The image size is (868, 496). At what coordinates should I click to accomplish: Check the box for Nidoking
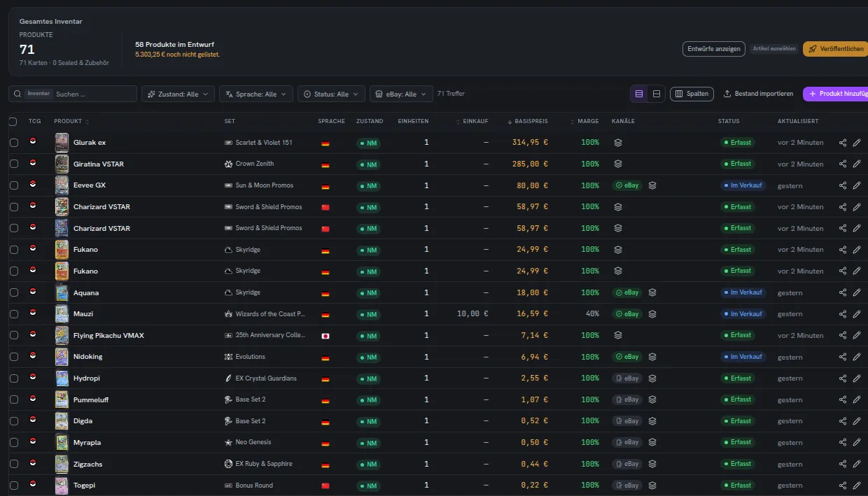coord(14,357)
